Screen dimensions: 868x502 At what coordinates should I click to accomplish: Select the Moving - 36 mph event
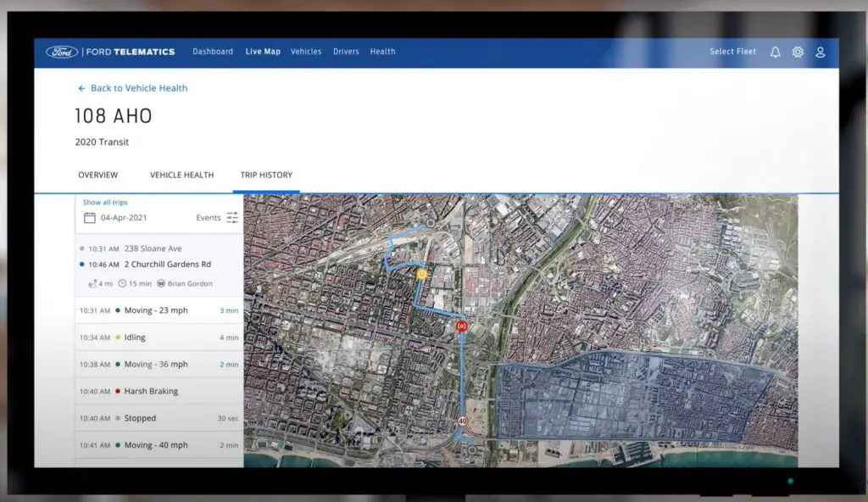159,365
